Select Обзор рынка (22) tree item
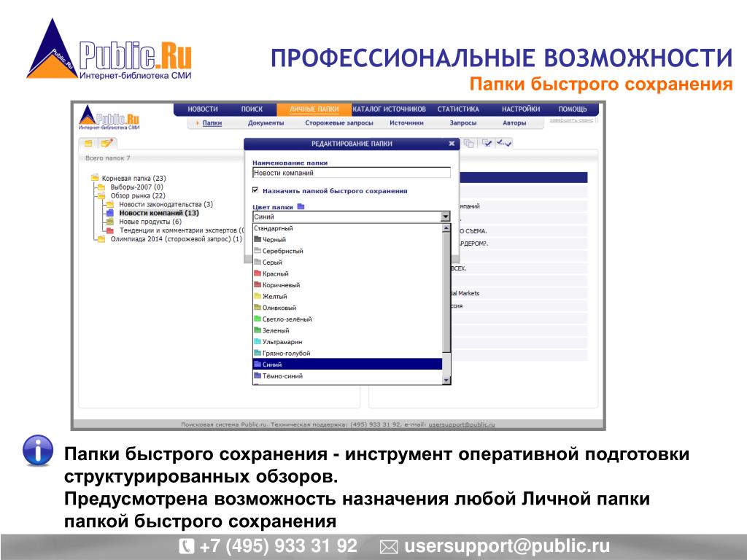 click(x=138, y=195)
